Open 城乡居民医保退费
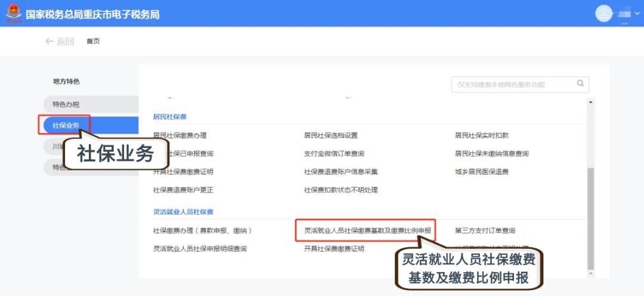Screen dimensions: 644x296 pyautogui.click(x=481, y=172)
